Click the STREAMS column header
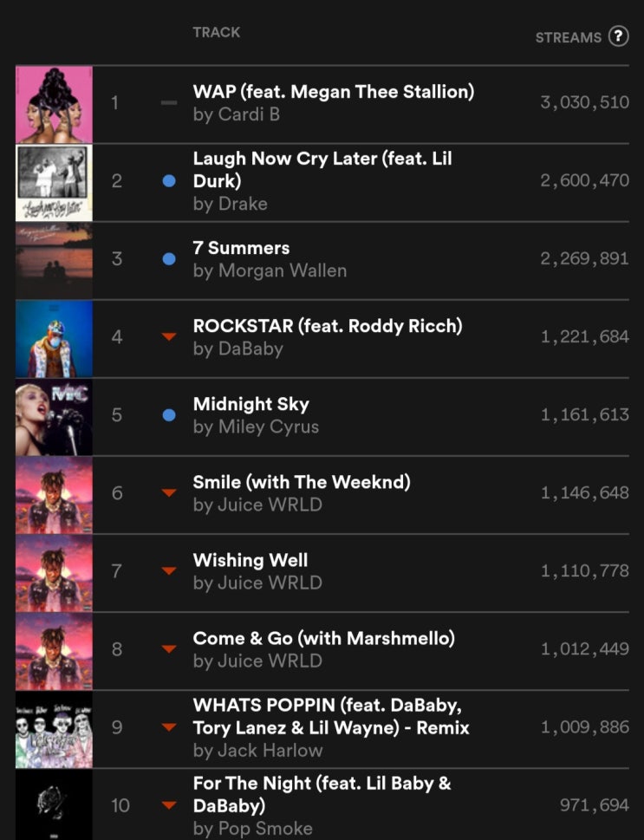 tap(569, 37)
